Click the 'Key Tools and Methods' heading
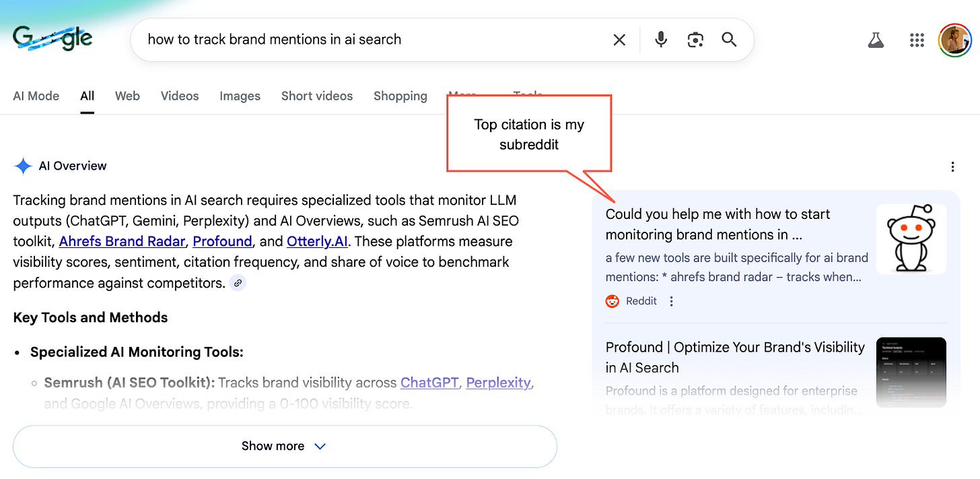This screenshot has width=980, height=479. (91, 317)
